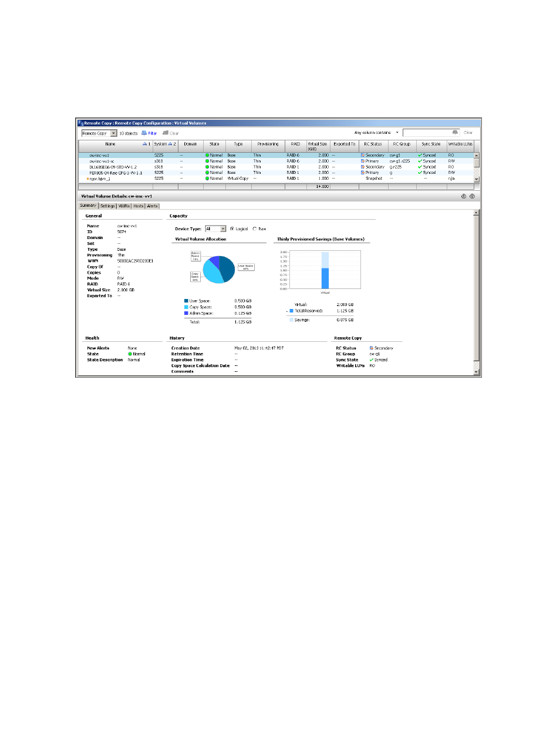Click the Clear filter eraser icon
The width and height of the screenshot is (560, 746).
click(x=166, y=133)
